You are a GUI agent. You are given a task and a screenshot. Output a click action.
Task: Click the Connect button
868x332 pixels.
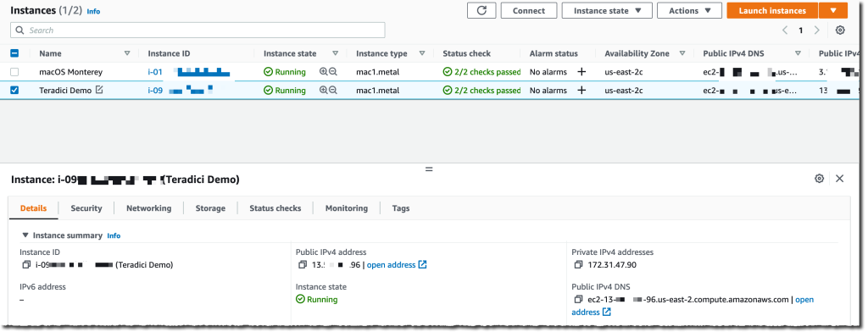[529, 10]
